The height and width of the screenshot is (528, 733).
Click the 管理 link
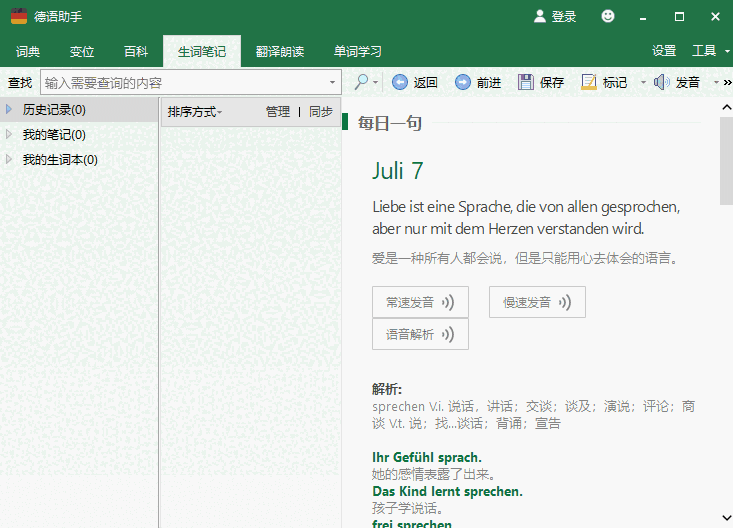point(278,111)
